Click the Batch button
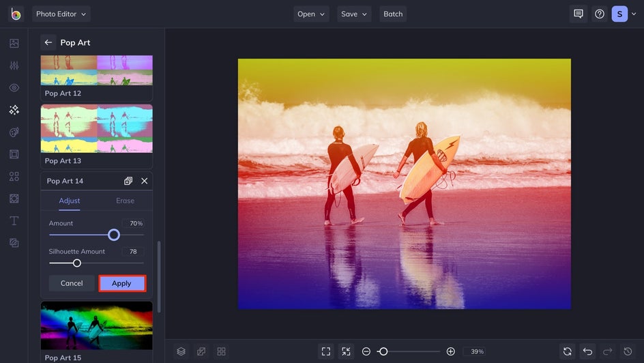 [393, 14]
